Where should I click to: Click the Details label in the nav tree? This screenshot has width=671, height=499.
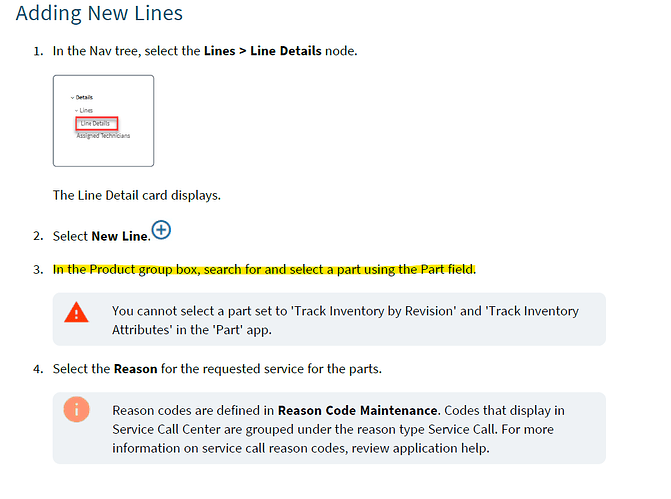[x=85, y=97]
